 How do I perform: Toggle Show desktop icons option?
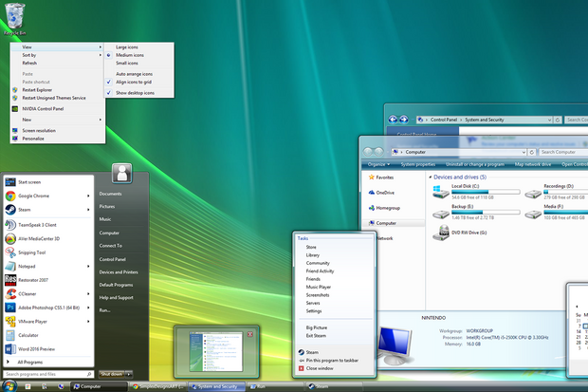pyautogui.click(x=134, y=93)
